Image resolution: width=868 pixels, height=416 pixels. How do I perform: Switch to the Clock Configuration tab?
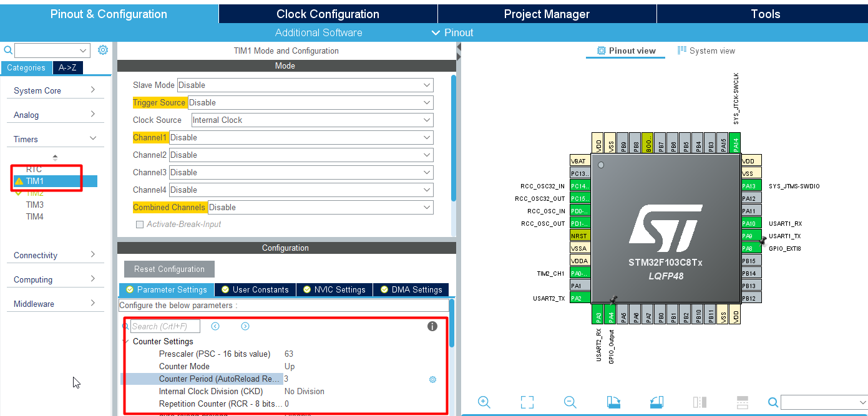tap(328, 14)
